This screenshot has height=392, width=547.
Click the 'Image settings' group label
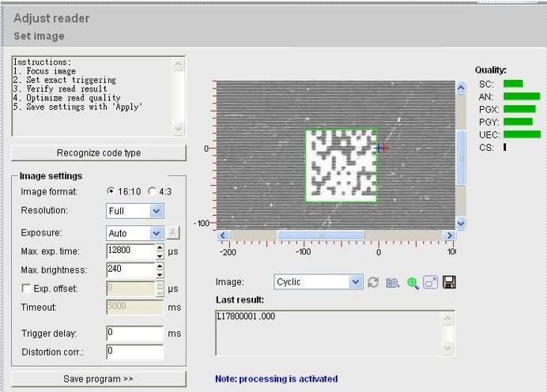(x=51, y=175)
